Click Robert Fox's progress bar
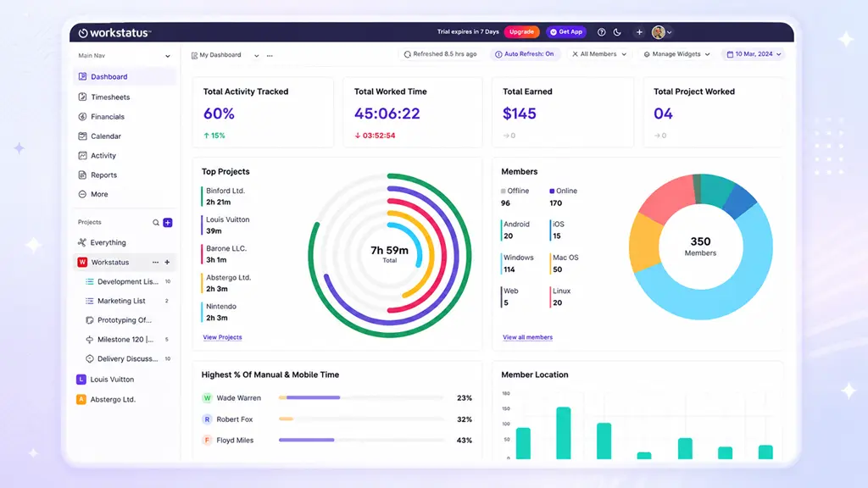The width and height of the screenshot is (868, 488). (361, 419)
